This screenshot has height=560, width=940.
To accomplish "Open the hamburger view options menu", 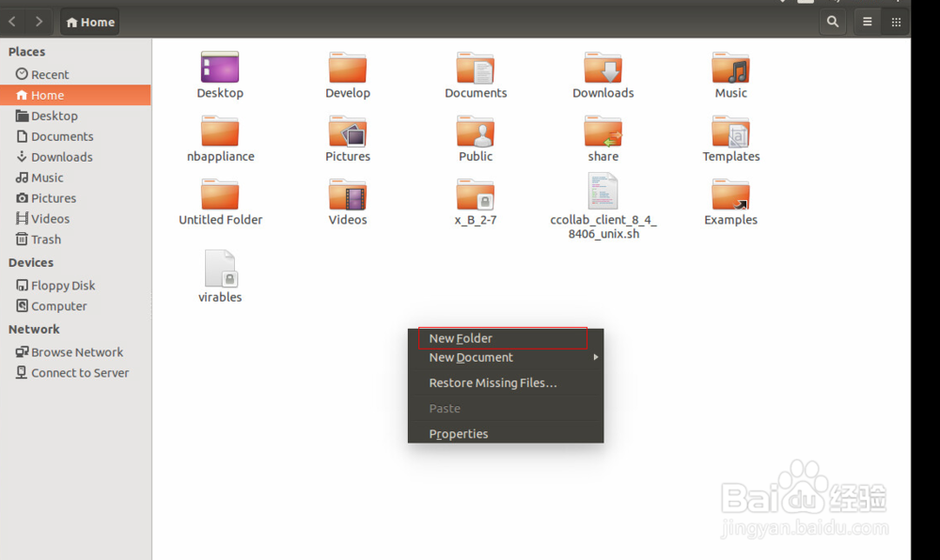I will [868, 21].
